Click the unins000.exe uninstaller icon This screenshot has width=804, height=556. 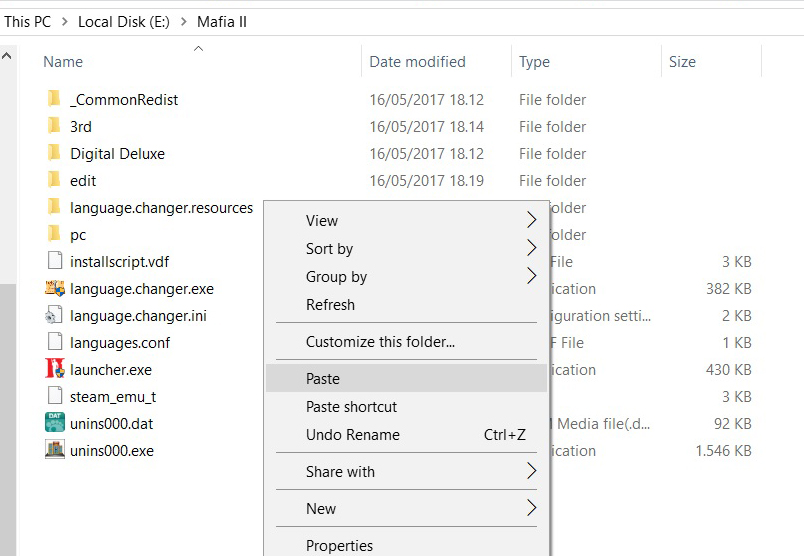point(54,450)
